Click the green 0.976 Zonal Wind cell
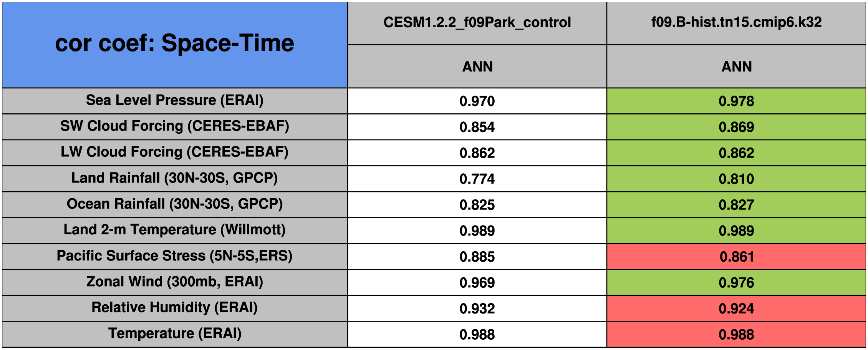This screenshot has width=868, height=350. click(x=736, y=283)
